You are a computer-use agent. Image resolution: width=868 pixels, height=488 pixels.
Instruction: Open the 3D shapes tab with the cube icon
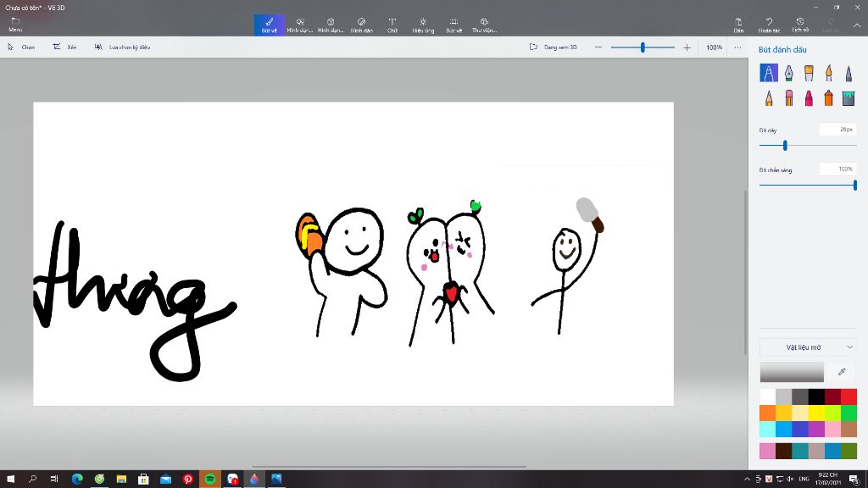coord(331,25)
